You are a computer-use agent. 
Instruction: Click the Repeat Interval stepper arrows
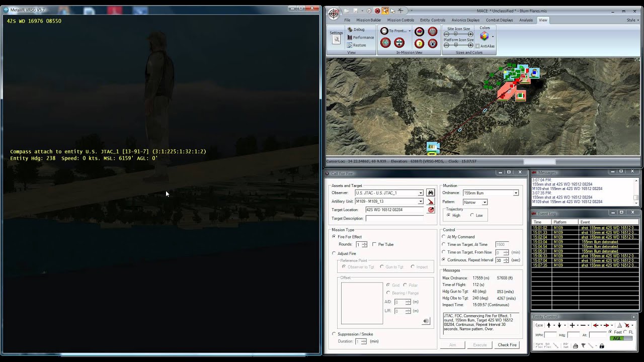506,260
